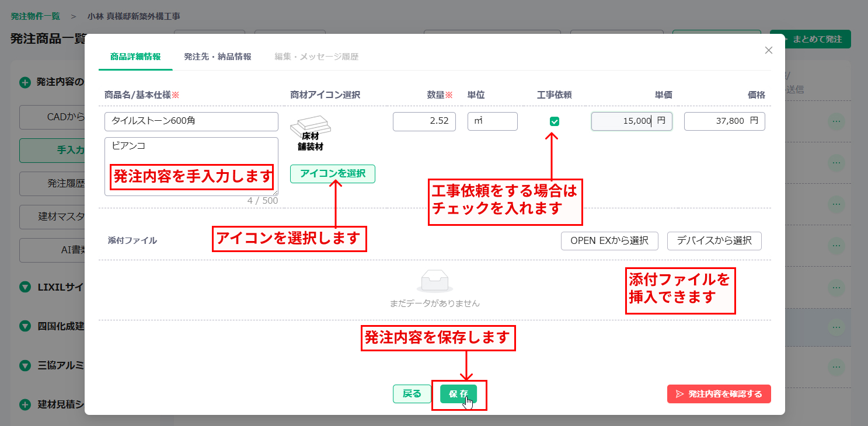This screenshot has height=426, width=868.
Task: Click まだデータがありません text
Action: click(435, 303)
